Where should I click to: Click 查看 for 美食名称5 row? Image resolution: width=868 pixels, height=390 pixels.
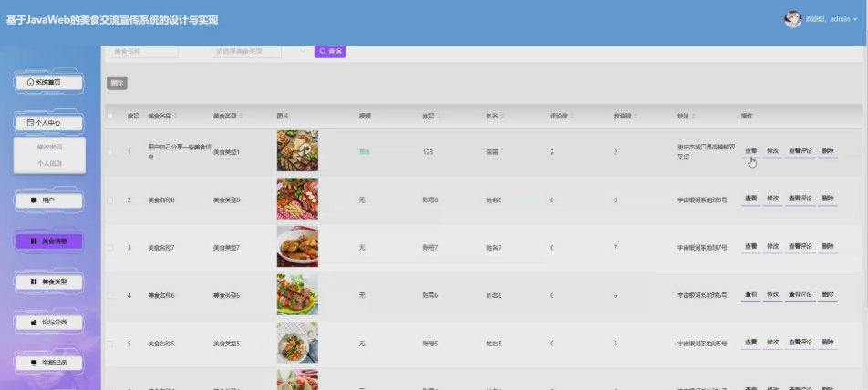750,343
